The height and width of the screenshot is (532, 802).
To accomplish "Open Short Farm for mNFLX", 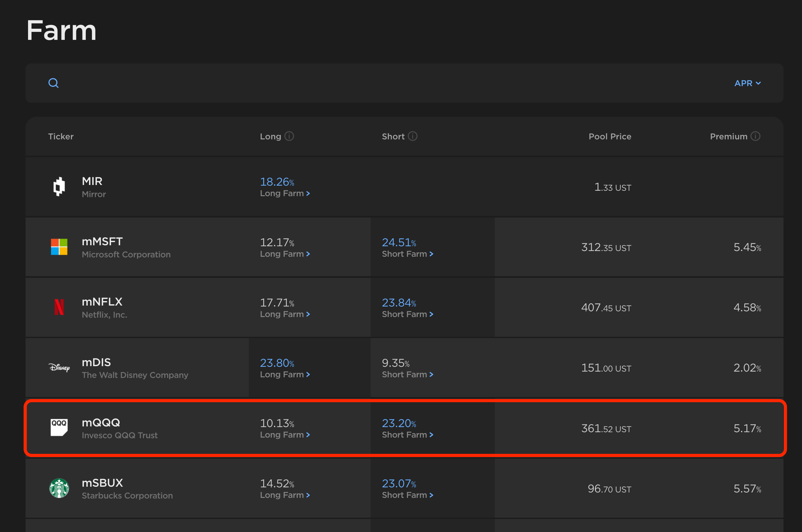I will [x=407, y=314].
